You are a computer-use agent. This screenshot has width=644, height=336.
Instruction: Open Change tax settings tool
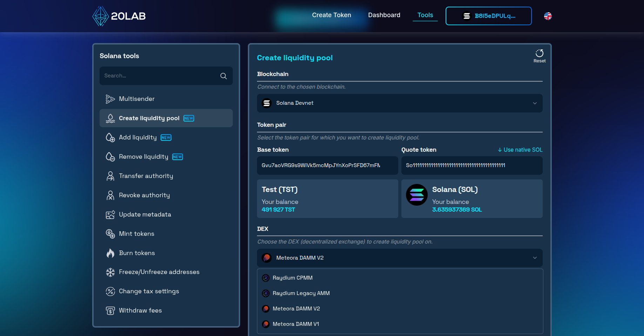click(x=166, y=292)
